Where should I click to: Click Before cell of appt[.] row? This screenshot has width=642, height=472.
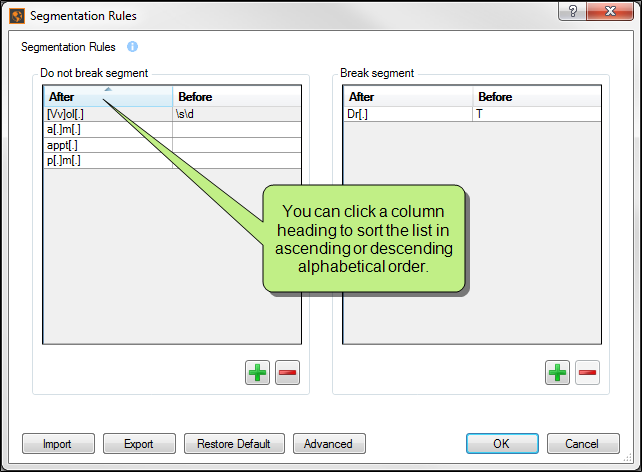237,145
